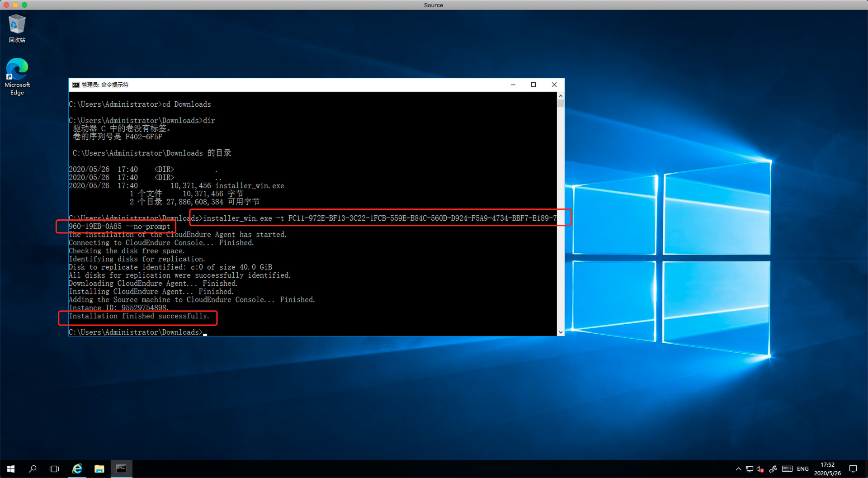The width and height of the screenshot is (868, 478).
Task: Open the Command Prompt title bar system menu icon
Action: 76,85
